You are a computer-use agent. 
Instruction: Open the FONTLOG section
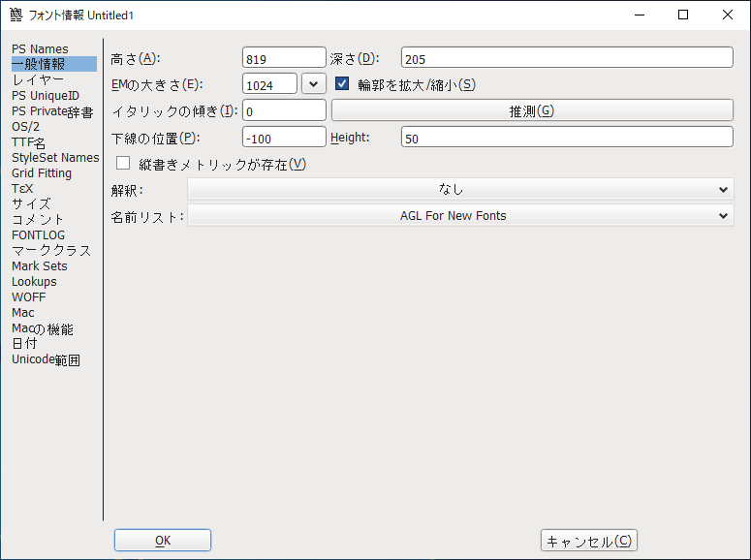click(x=38, y=234)
